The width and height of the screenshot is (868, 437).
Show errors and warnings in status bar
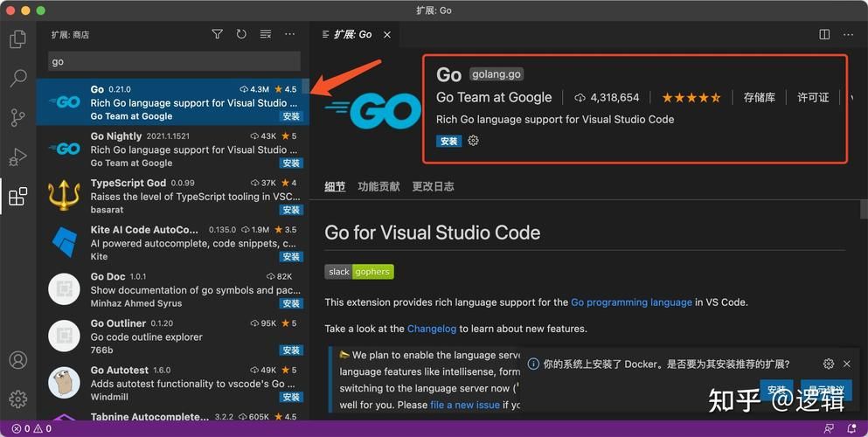coord(31,429)
